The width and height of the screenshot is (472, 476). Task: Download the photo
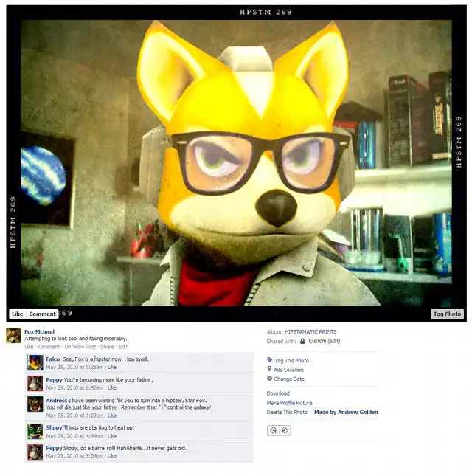278,393
